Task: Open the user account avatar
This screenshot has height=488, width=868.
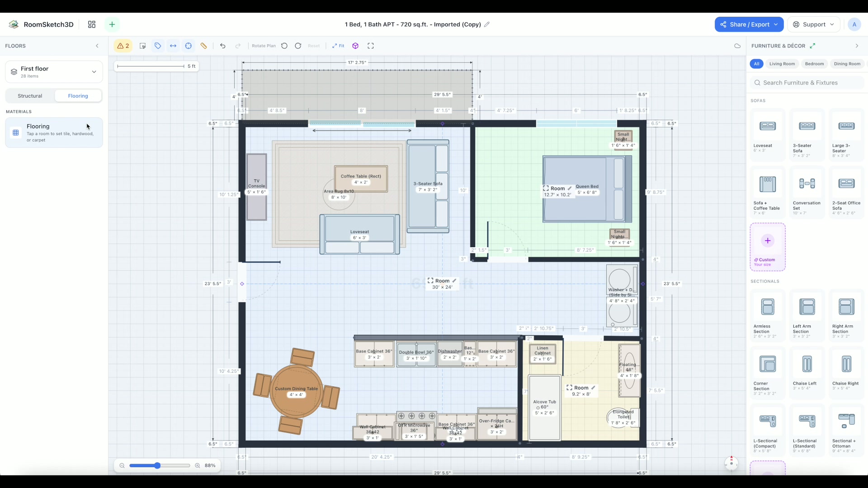Action: point(854,24)
